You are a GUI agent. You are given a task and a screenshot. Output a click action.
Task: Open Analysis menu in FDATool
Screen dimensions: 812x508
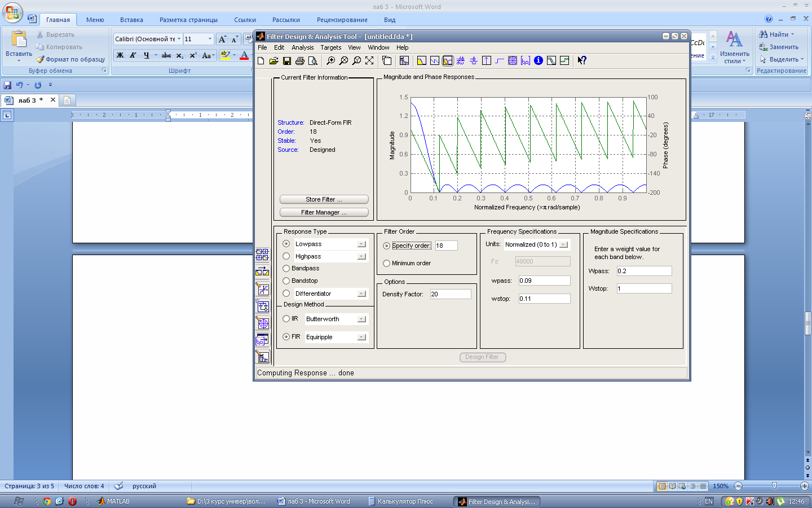(x=303, y=47)
